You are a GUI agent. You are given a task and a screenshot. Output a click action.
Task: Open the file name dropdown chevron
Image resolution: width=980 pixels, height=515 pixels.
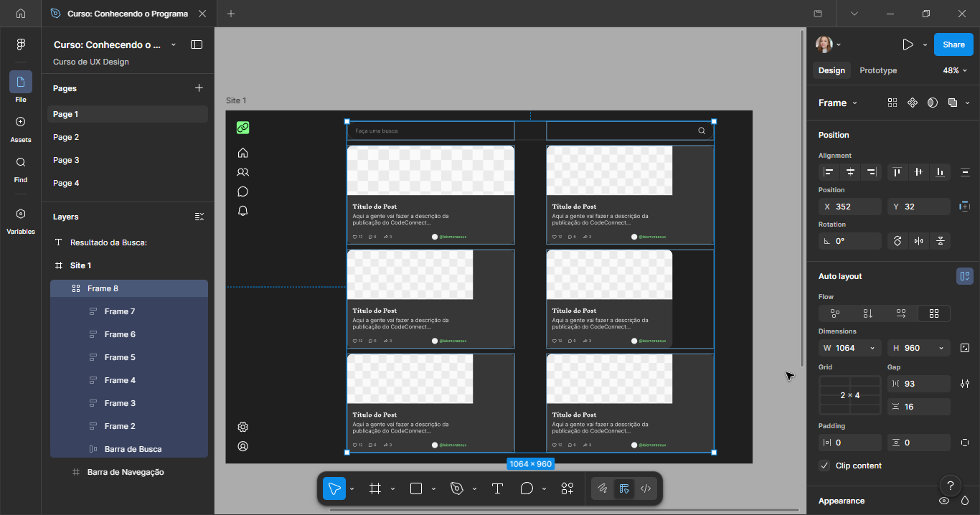[x=174, y=44]
